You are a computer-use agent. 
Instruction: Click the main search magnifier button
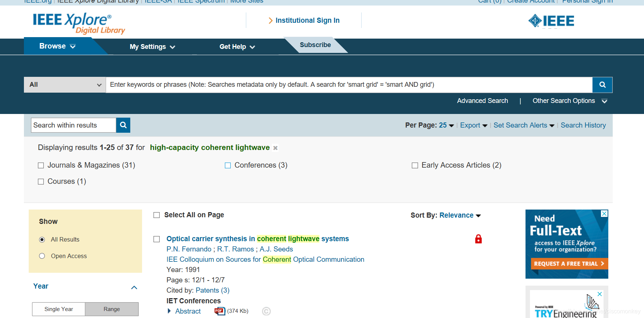point(602,85)
